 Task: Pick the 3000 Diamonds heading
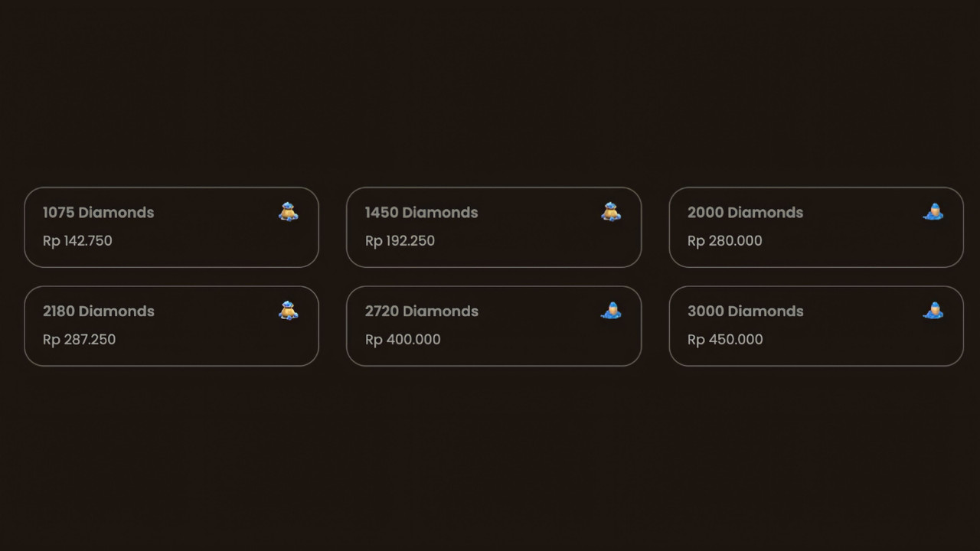(x=745, y=311)
